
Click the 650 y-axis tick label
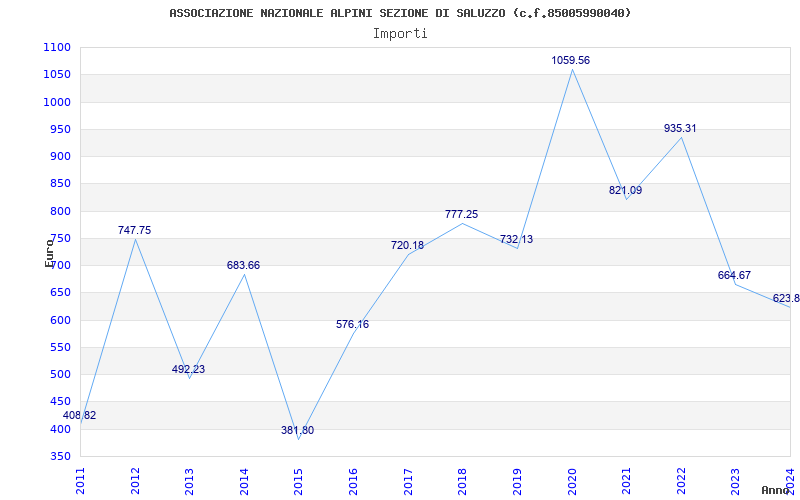61,293
